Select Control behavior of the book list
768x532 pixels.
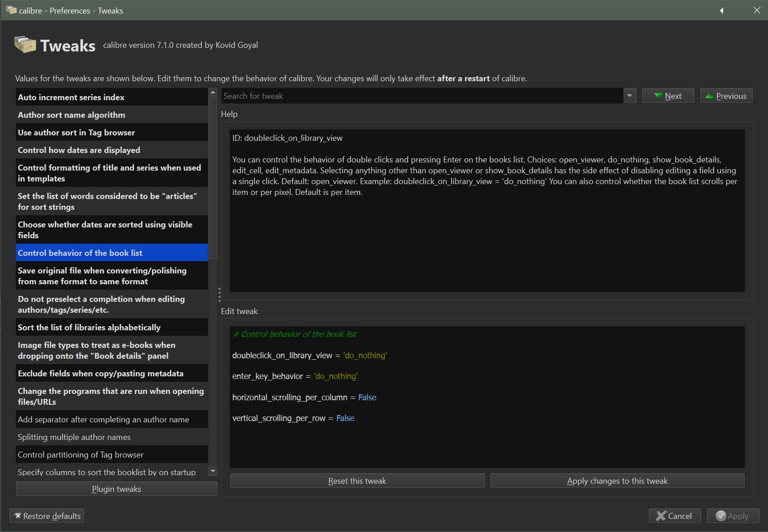tap(112, 253)
